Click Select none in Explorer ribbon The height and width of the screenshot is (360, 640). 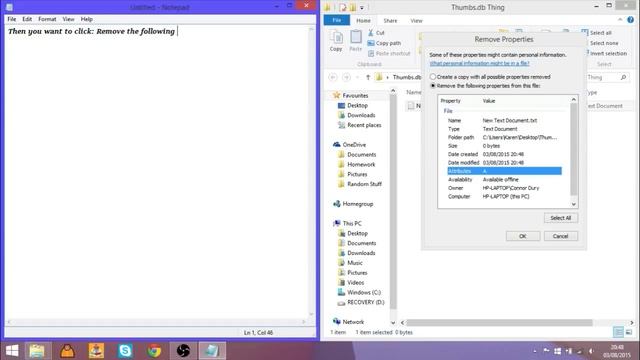[x=604, y=43]
